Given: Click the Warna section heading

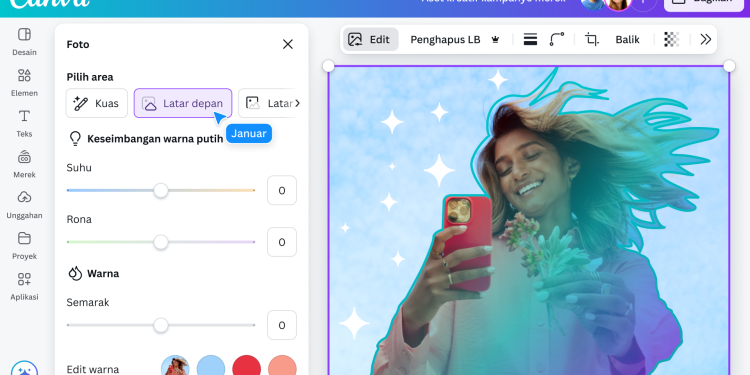Looking at the screenshot, I should click(103, 274).
